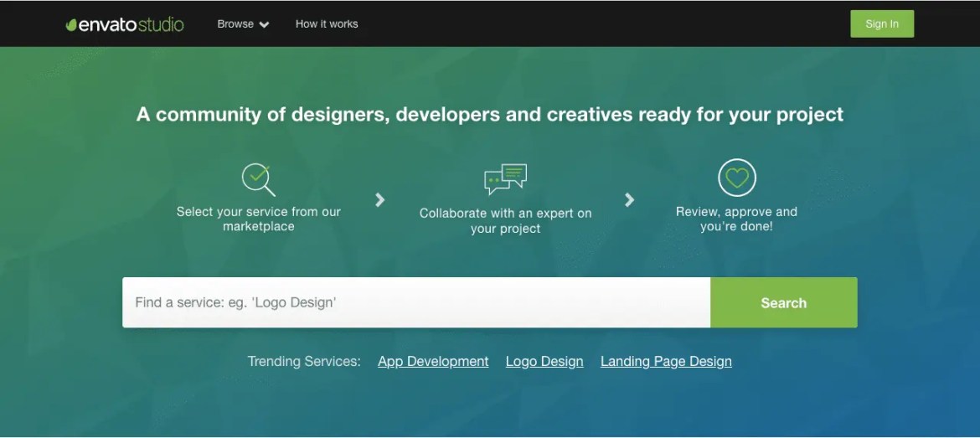The width and height of the screenshot is (980, 438).
Task: Click the 'Collaborate with an expert on your project' text
Action: click(506, 220)
